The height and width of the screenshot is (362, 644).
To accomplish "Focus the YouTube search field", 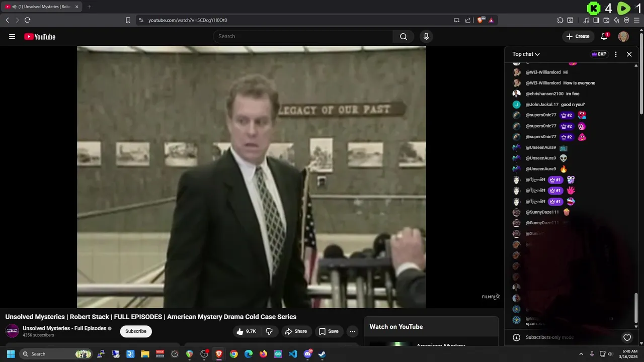I will [303, 36].
